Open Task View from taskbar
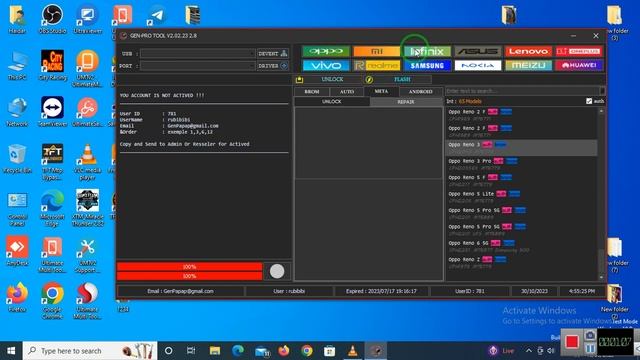 tap(191, 351)
